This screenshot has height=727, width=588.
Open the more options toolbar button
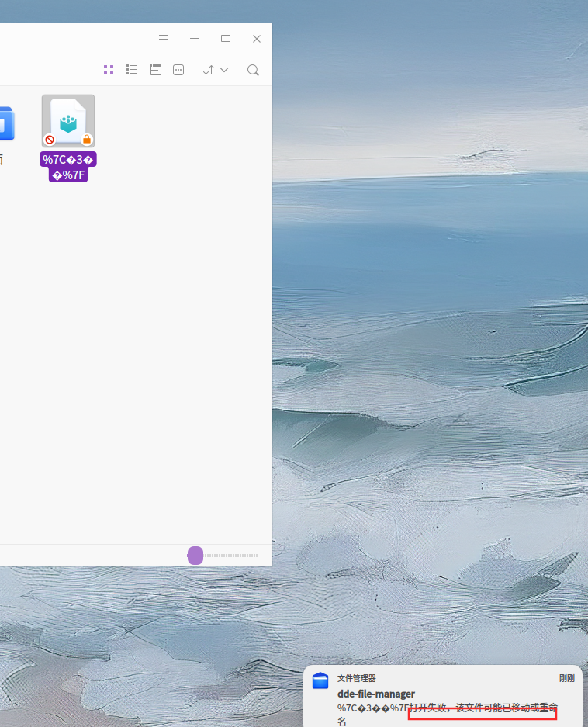point(178,70)
